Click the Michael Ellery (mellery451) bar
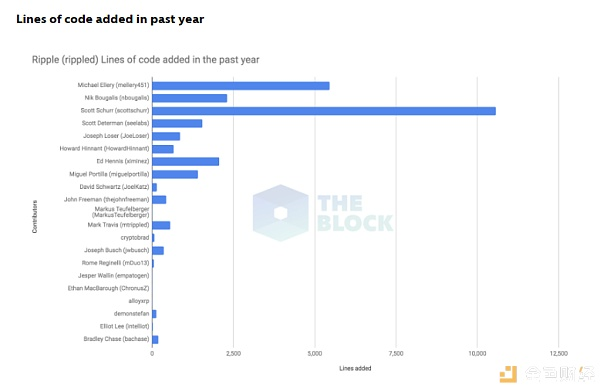Screen dimensions: 600x388 (x=241, y=86)
